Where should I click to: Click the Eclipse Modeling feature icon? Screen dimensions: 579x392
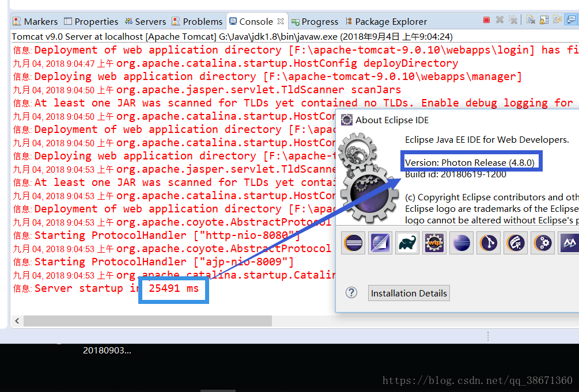pos(380,243)
